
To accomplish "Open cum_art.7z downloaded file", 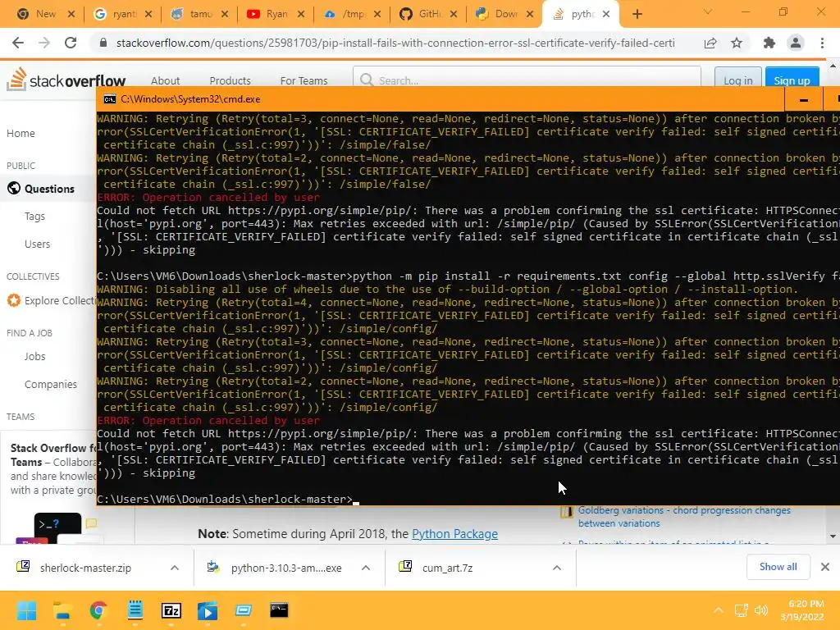I will (x=447, y=568).
